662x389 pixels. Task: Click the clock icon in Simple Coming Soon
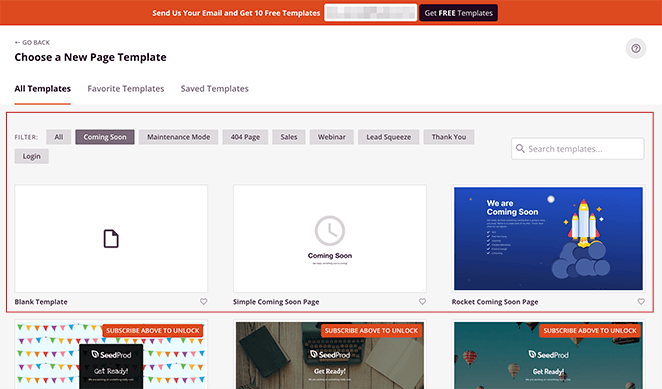(330, 231)
